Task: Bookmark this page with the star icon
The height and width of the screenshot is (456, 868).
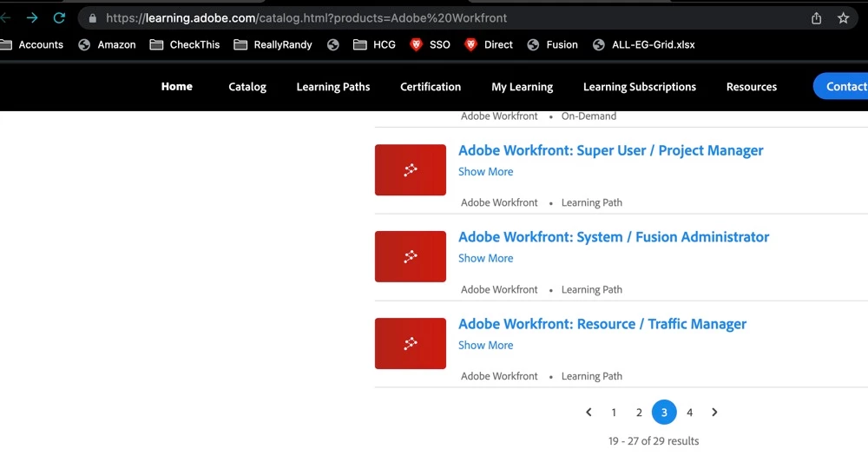Action: pos(843,18)
